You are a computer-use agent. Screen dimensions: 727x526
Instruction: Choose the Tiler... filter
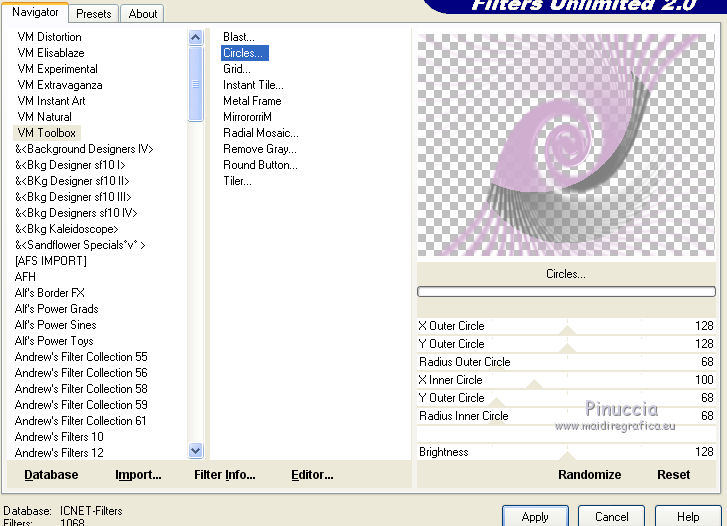coord(237,181)
